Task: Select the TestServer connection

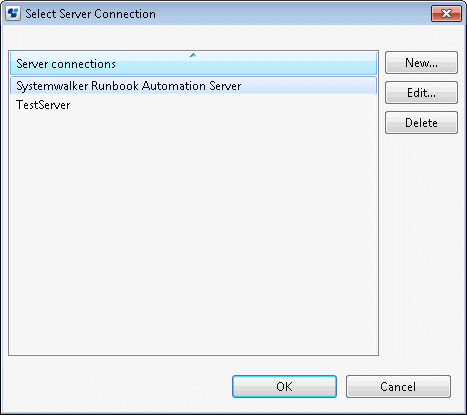Action: click(193, 105)
